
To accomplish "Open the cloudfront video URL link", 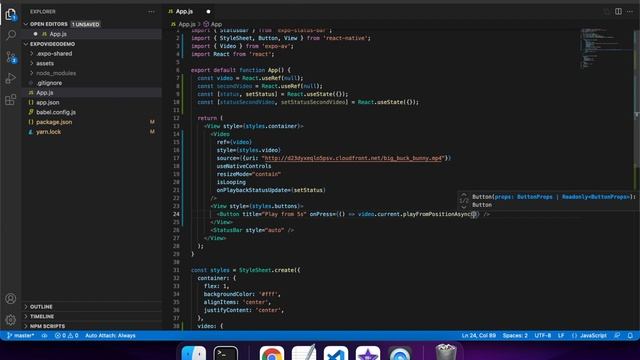I will point(352,158).
